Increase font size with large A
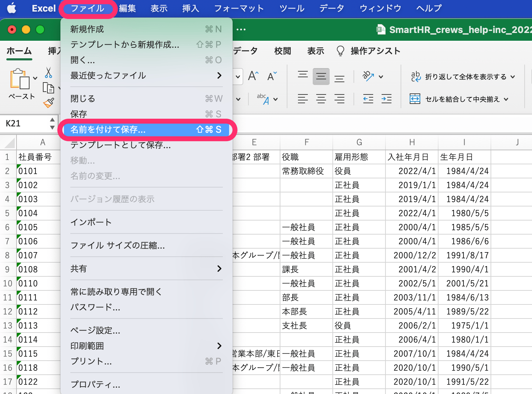 pyautogui.click(x=253, y=76)
